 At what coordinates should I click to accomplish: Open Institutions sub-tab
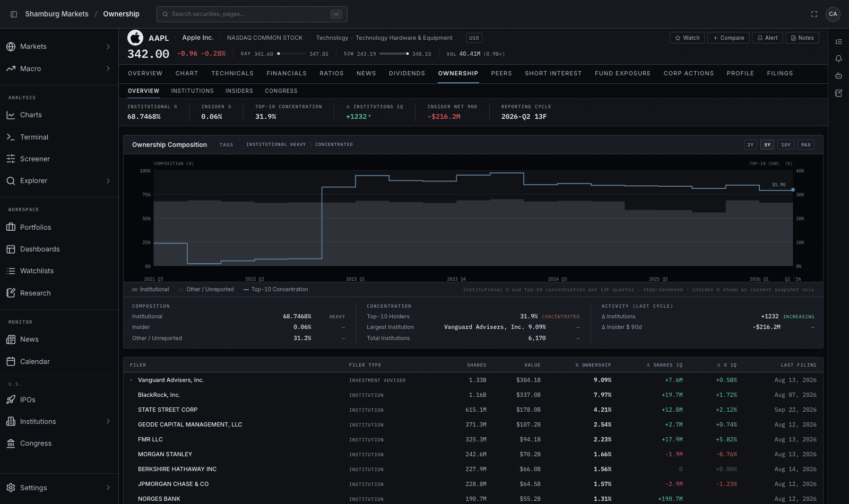tap(192, 91)
